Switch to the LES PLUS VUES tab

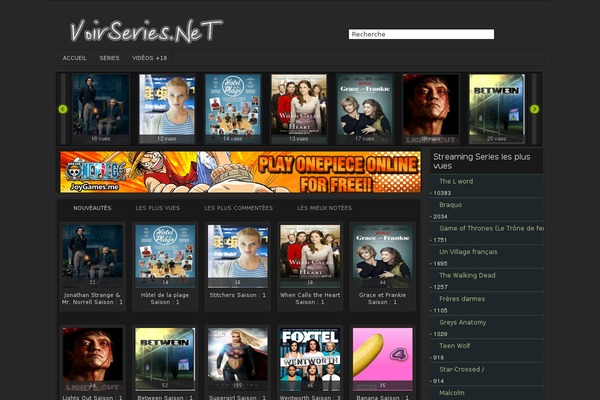click(x=158, y=208)
